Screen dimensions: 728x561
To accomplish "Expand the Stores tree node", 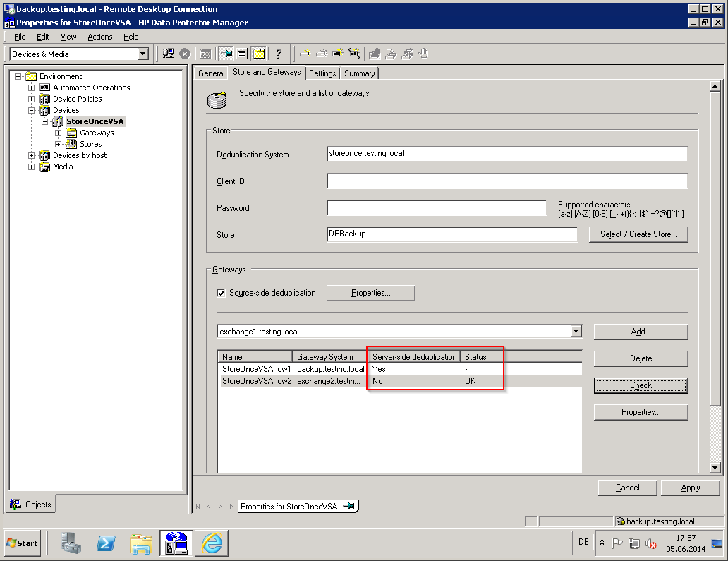I will (59, 144).
